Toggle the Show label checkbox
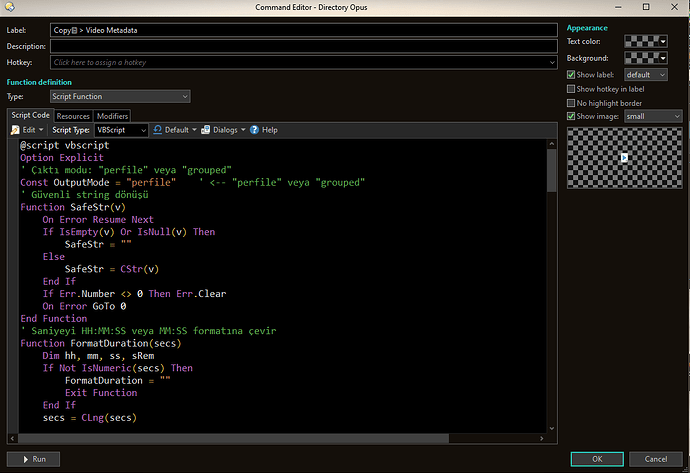This screenshot has width=690, height=473. pyautogui.click(x=571, y=74)
